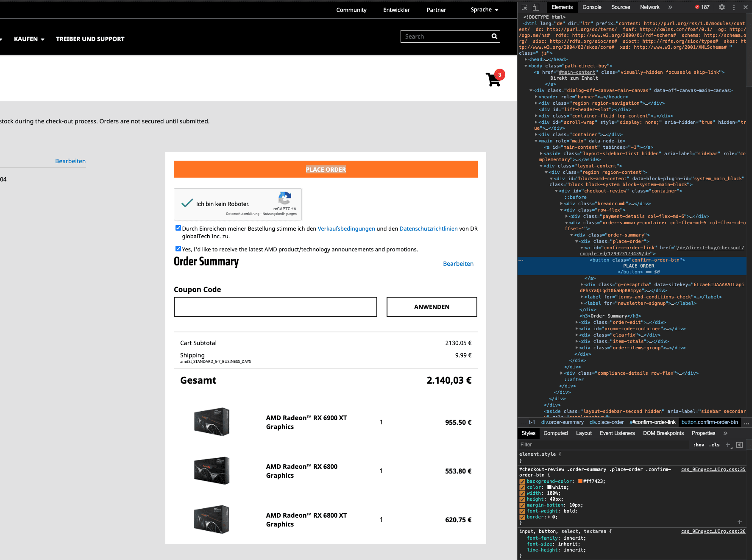Open the Computed styles tab
Image resolution: width=752 pixels, height=560 pixels.
555,433
